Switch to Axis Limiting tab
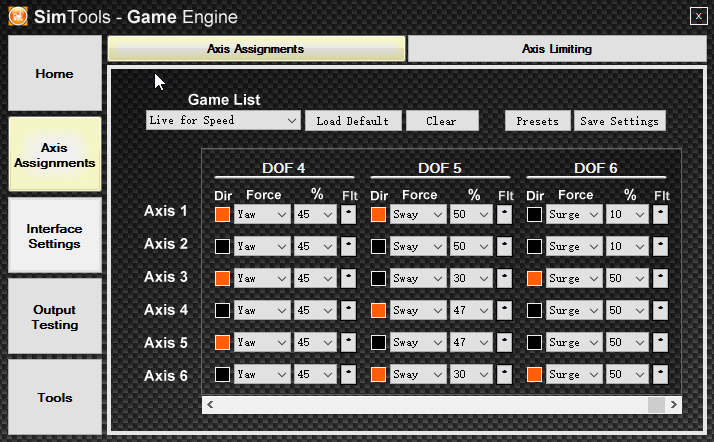 pos(556,48)
